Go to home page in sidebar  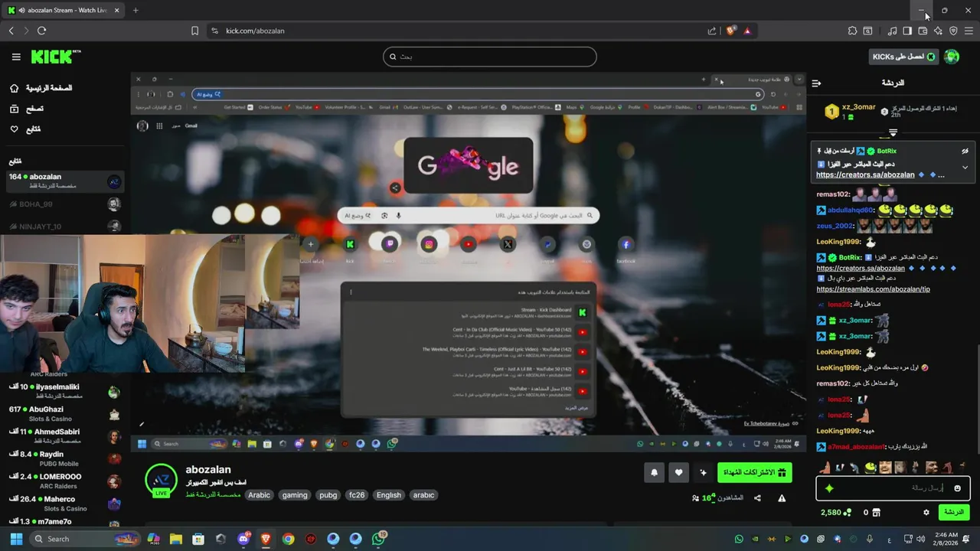(x=41, y=88)
